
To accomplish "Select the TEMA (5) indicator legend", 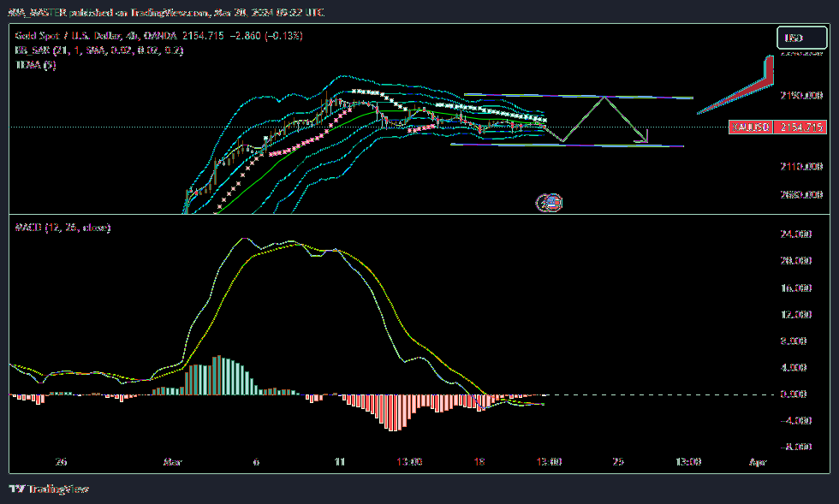I will [35, 65].
